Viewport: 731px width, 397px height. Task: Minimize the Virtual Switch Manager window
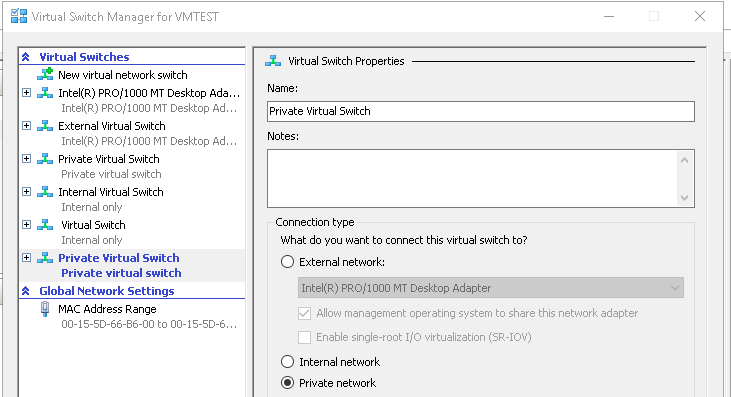click(x=609, y=16)
